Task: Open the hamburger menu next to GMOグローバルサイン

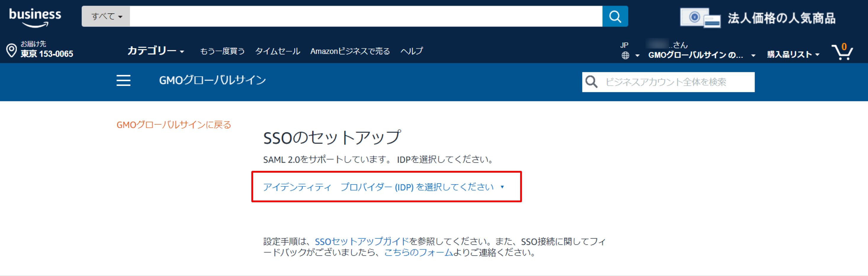Action: point(123,81)
